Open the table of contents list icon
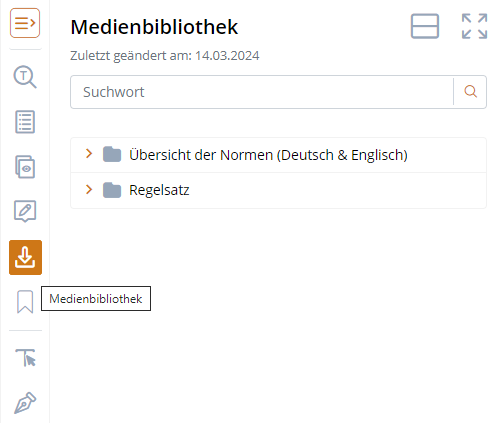This screenshot has width=503, height=423. [x=25, y=122]
